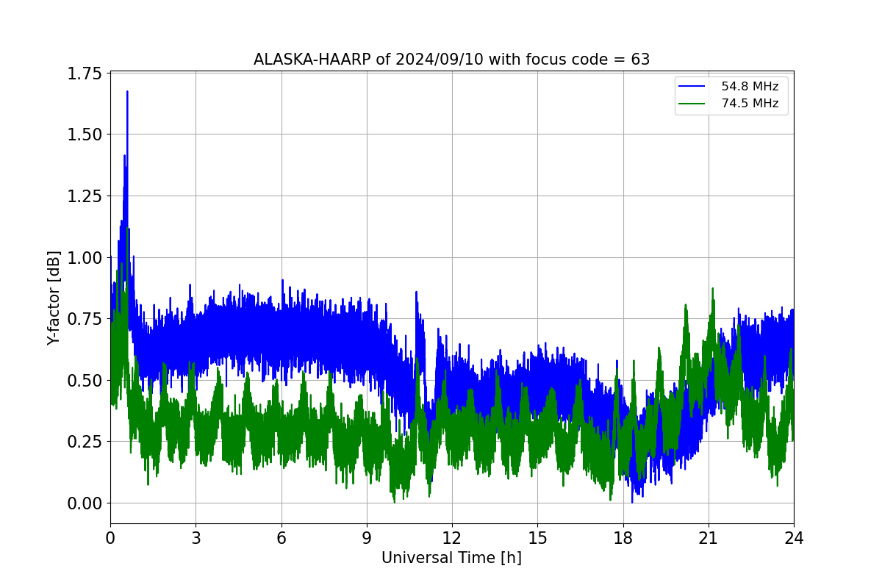Click the 0.50 y-axis tick label
This screenshot has width=882, height=588.
click(x=85, y=381)
